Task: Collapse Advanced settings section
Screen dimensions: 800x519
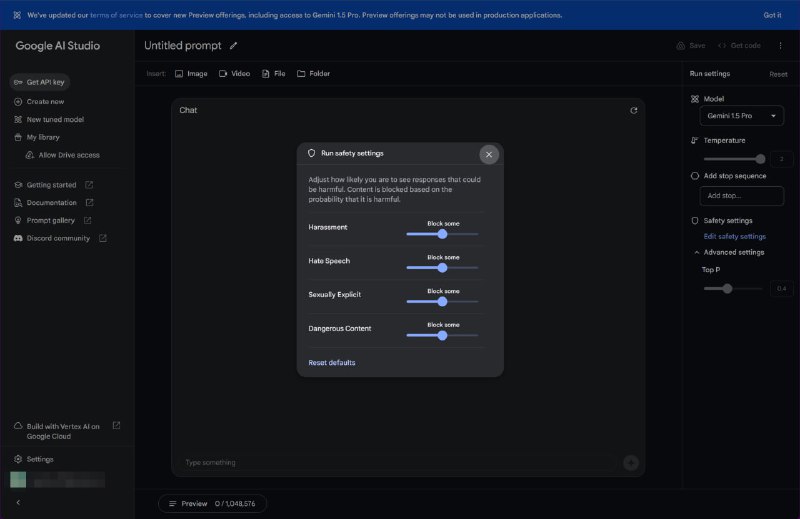Action: click(x=729, y=253)
